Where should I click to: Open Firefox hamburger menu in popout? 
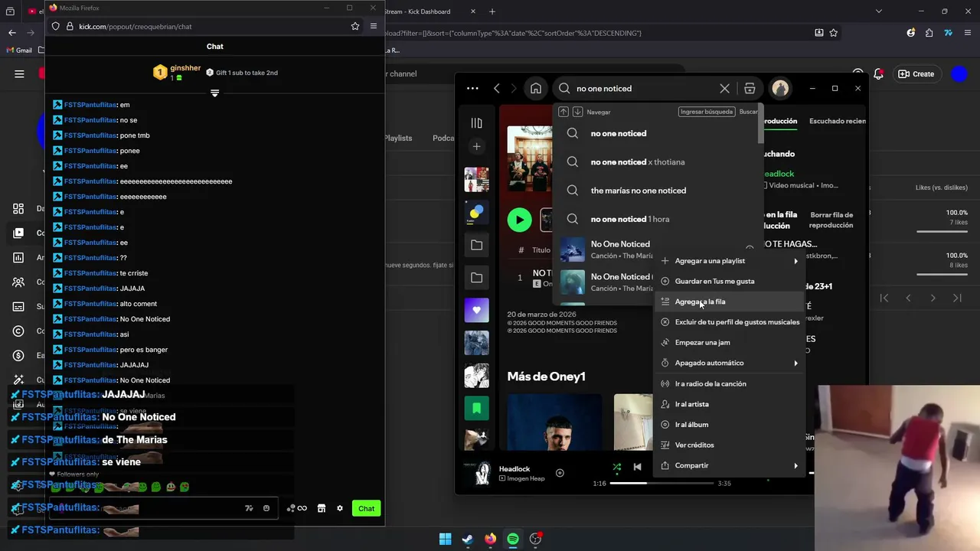pyautogui.click(x=374, y=26)
